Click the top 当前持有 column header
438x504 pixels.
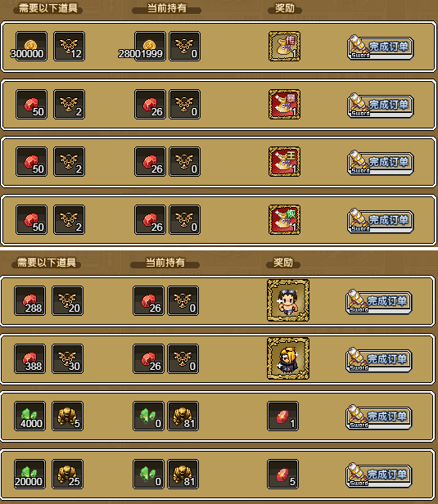coord(166,8)
